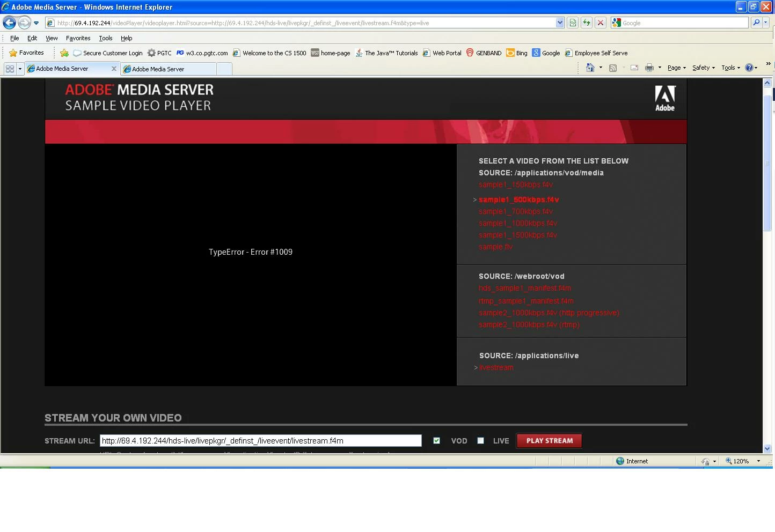Open w3.co.pgtc.com favorite
775x532 pixels.
[202, 53]
